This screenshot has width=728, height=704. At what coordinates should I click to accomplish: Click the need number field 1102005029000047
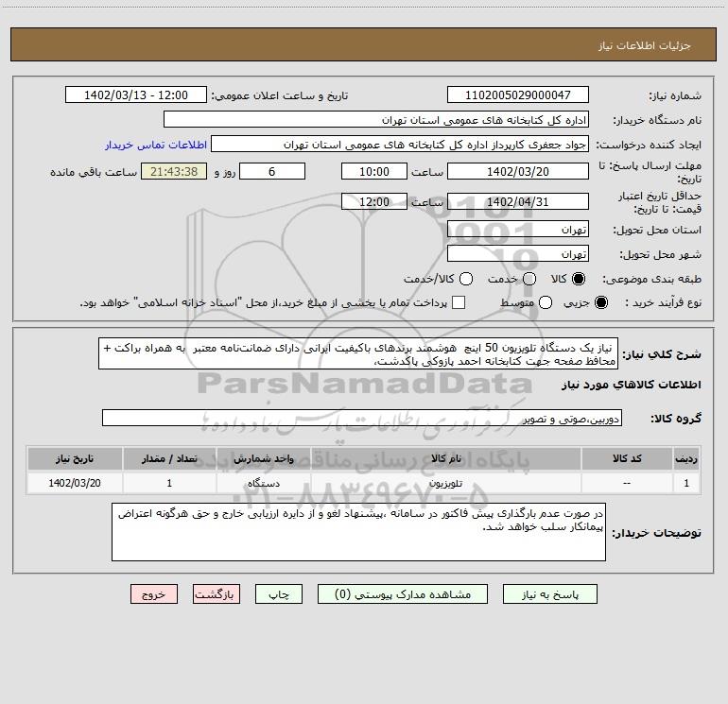[x=518, y=94]
